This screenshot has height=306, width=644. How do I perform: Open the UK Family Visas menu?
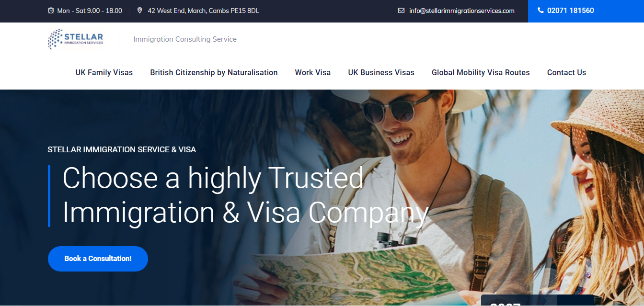(x=104, y=73)
